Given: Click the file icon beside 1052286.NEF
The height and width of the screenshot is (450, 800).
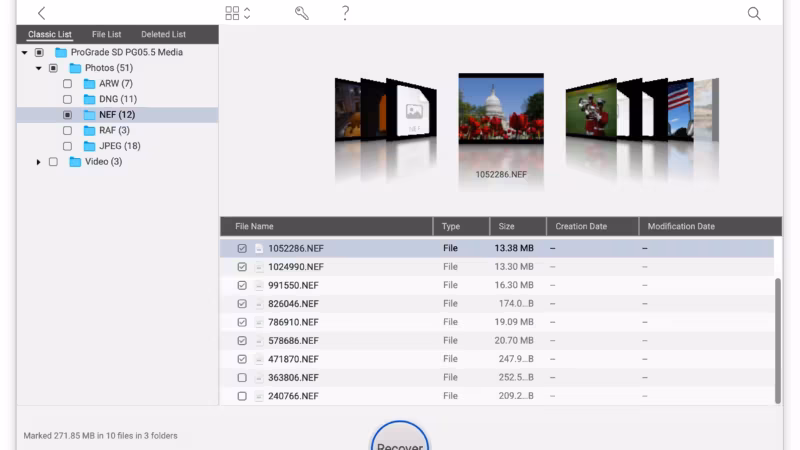Looking at the screenshot, I should (x=259, y=248).
